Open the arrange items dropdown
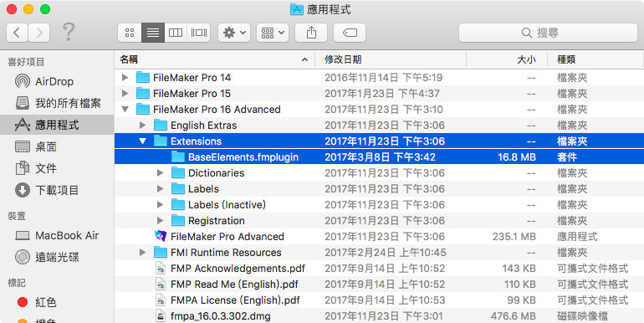Image resolution: width=644 pixels, height=323 pixels. (x=273, y=33)
